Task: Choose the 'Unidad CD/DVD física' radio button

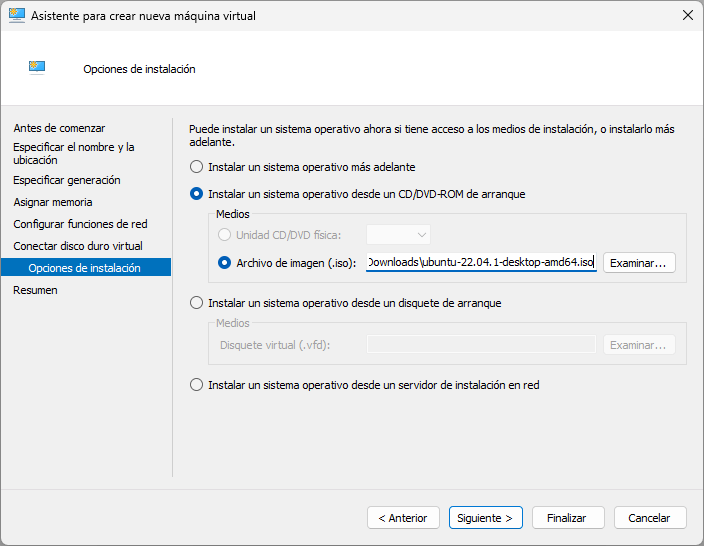Action: tap(224, 235)
